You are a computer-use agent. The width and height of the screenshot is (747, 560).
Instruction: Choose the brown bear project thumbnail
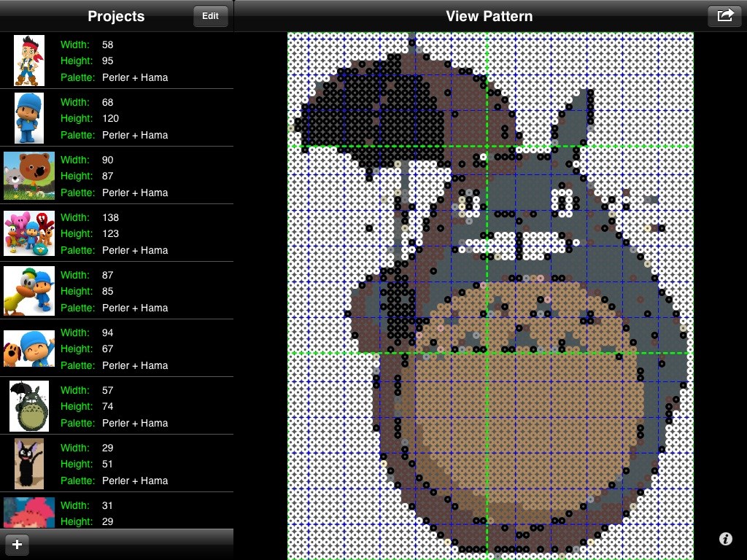pos(29,176)
